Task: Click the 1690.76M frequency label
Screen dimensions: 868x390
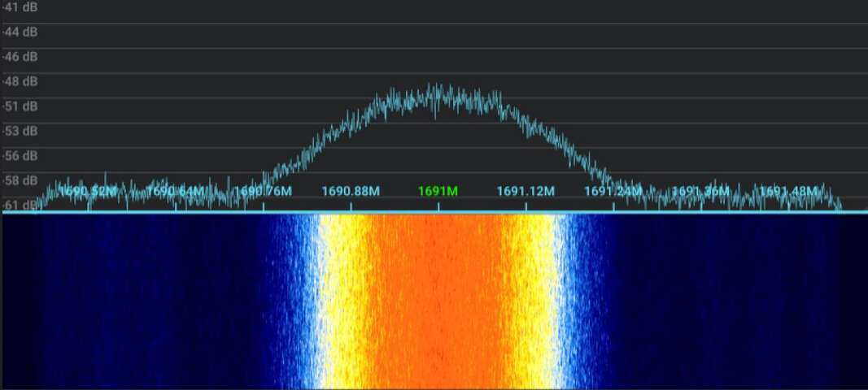Action: (263, 192)
